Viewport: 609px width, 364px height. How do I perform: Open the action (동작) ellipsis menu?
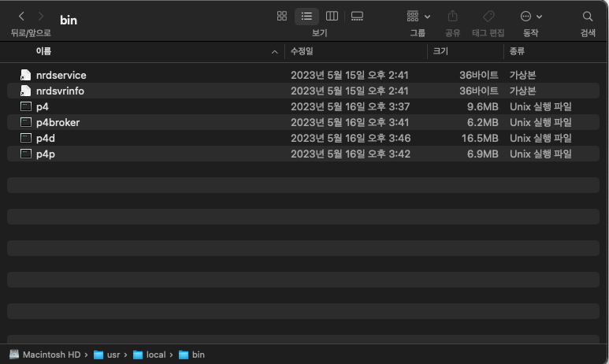click(x=530, y=17)
